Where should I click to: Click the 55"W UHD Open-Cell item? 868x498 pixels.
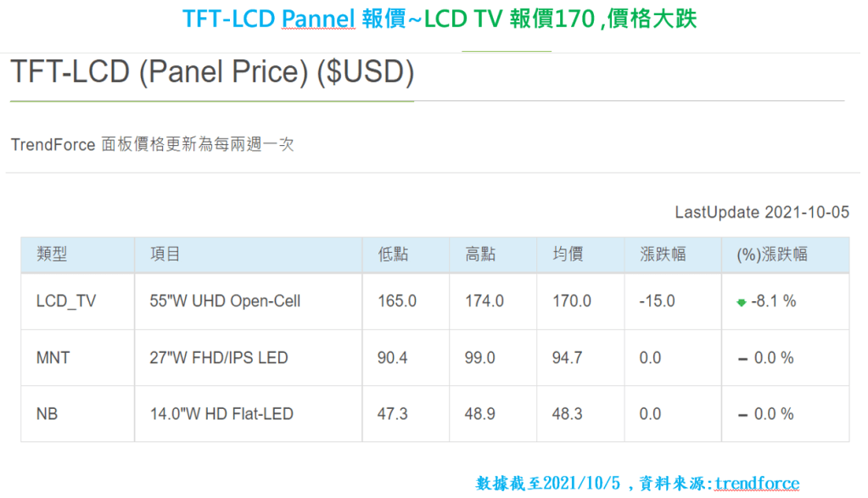[x=225, y=301]
